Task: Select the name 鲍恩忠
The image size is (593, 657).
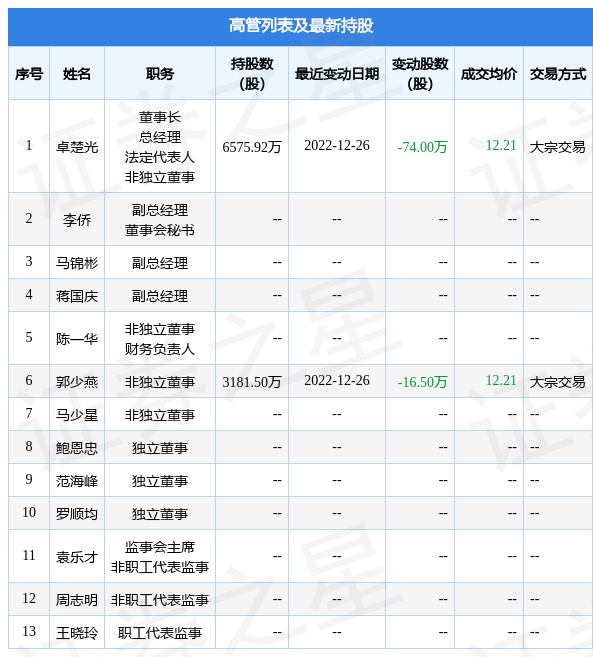Action: [x=77, y=447]
